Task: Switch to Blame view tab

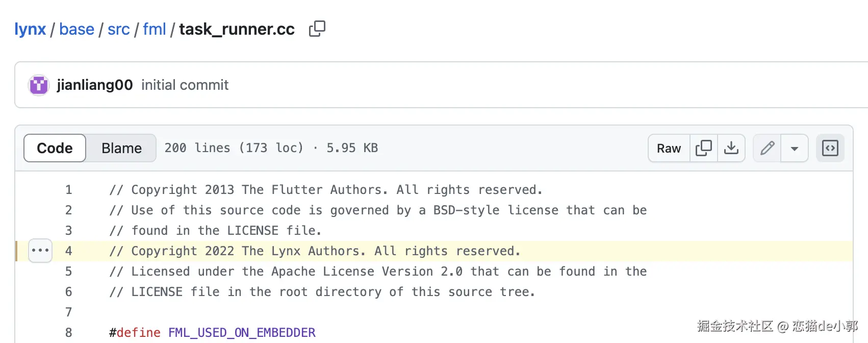Action: (x=121, y=148)
